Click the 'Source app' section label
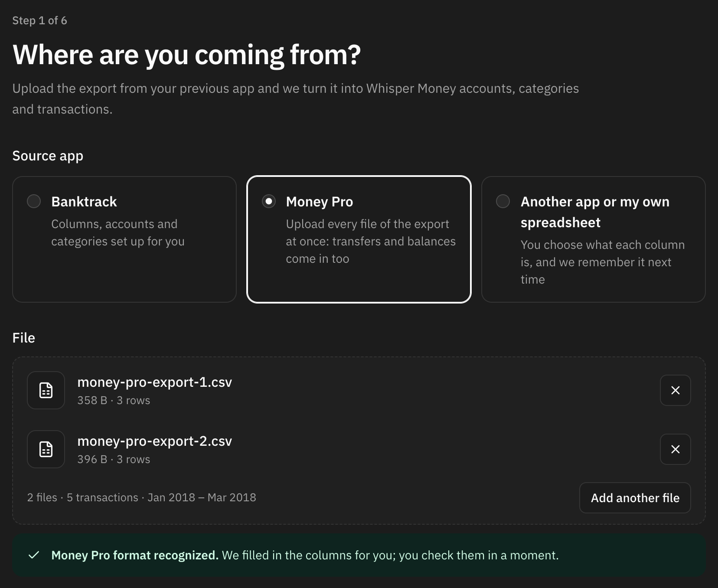Image resolution: width=718 pixels, height=588 pixels. click(x=48, y=156)
